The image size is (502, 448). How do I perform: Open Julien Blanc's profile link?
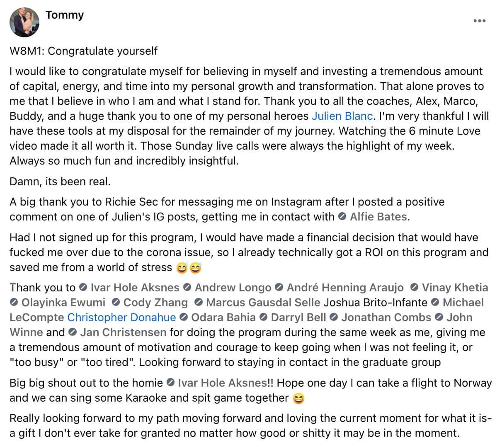tap(342, 116)
